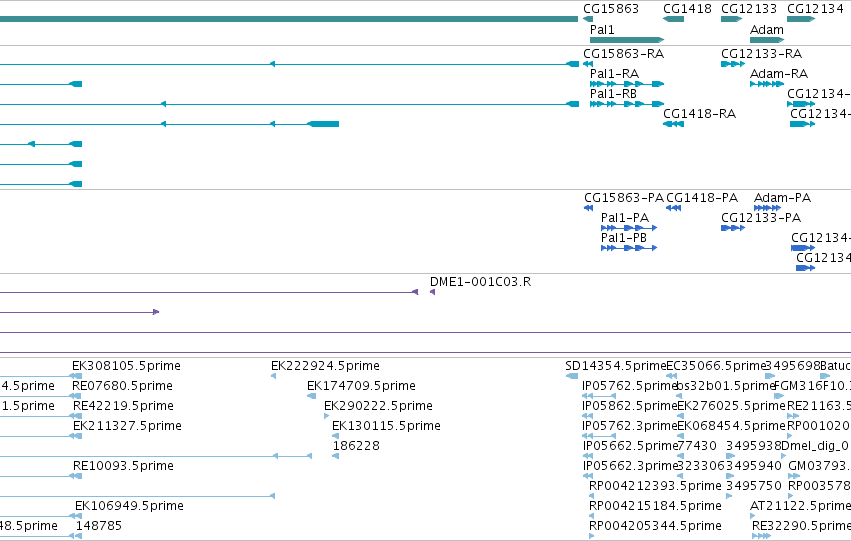Select the IP05662.3prime EST label
Screen dimensions: 851x541
coord(631,466)
